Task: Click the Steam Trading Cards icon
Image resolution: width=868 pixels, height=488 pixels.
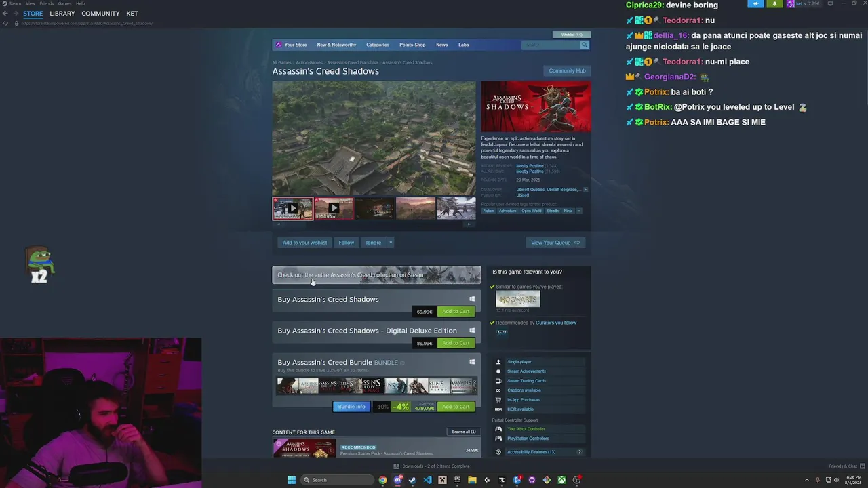Action: (498, 381)
